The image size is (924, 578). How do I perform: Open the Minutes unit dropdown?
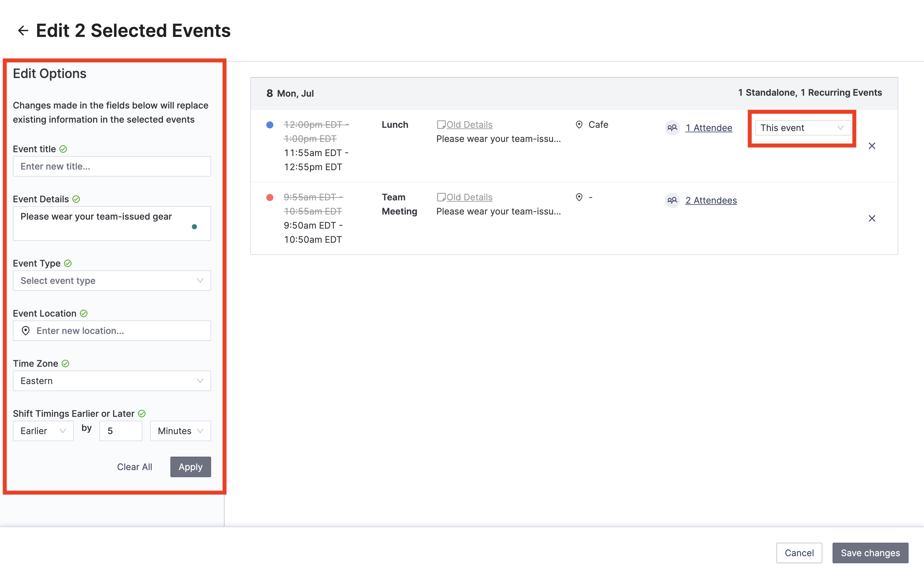coord(181,431)
